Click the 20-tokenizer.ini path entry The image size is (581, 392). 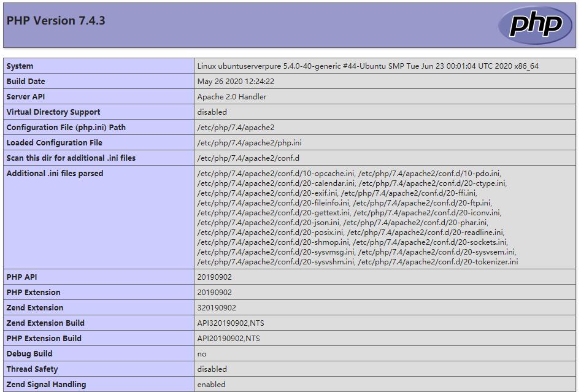(438, 261)
